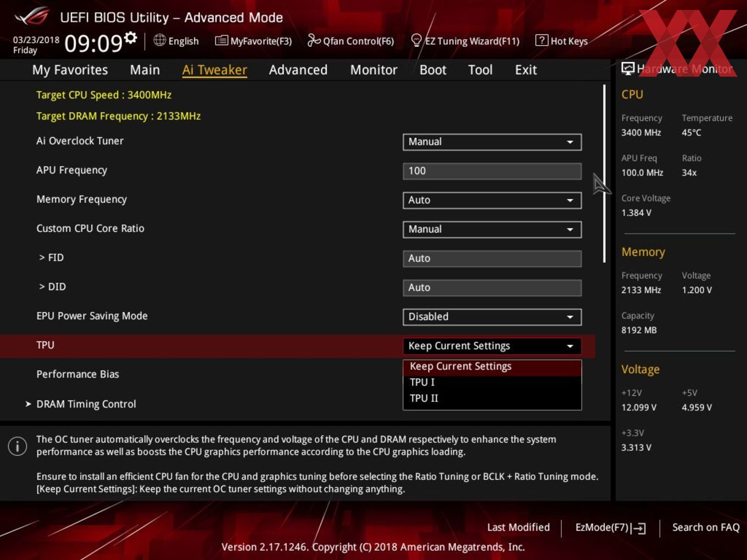Click the APU Frequency label
Screen dimensions: 747x560
coord(71,170)
